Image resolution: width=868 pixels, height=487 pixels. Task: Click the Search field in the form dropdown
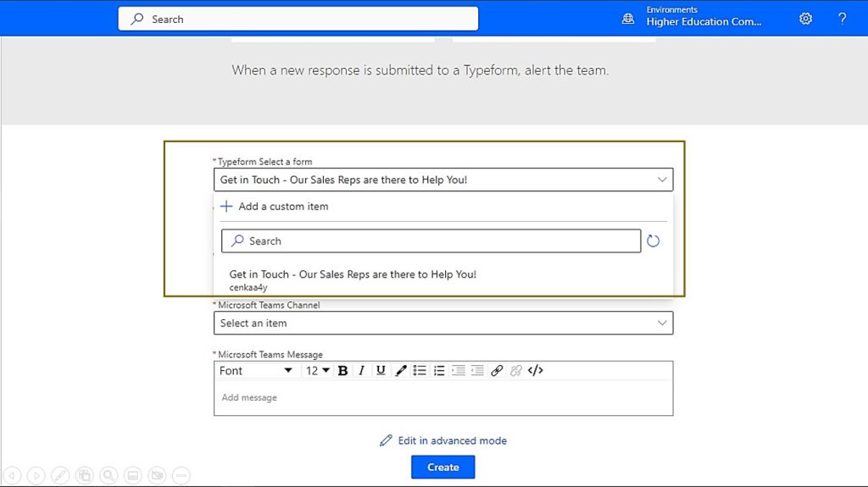click(x=431, y=241)
